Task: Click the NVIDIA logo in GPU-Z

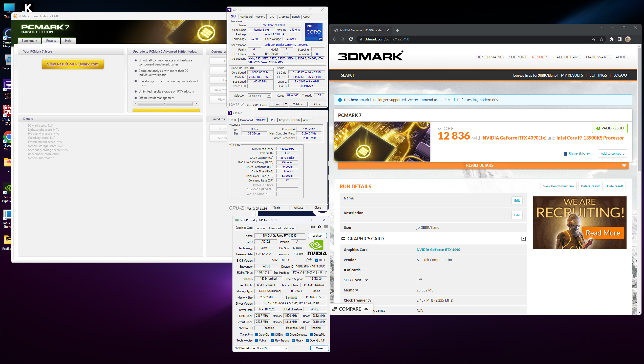Action: (x=317, y=248)
